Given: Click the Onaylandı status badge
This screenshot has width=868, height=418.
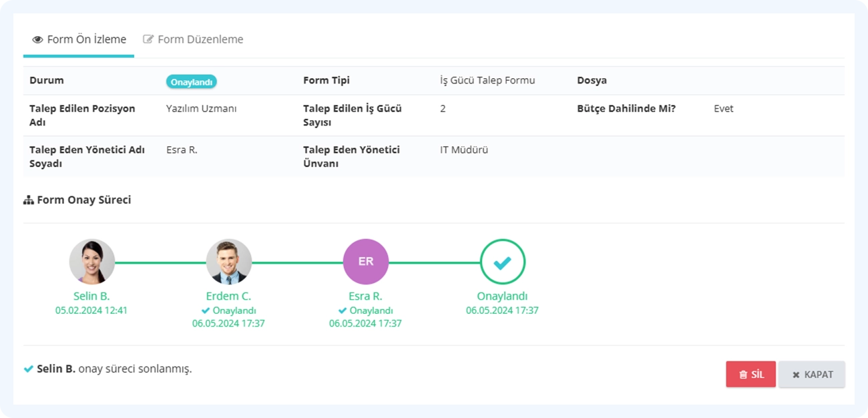Looking at the screenshot, I should click(x=192, y=81).
